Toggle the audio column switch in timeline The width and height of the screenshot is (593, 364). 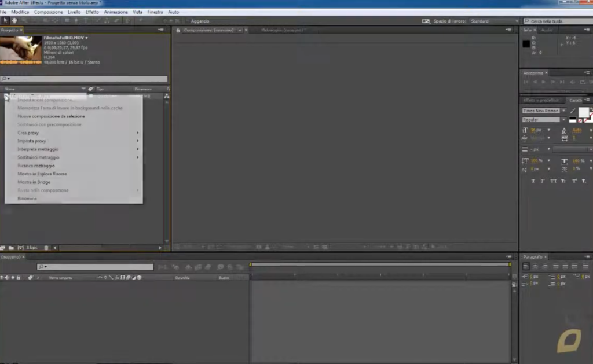(7, 277)
